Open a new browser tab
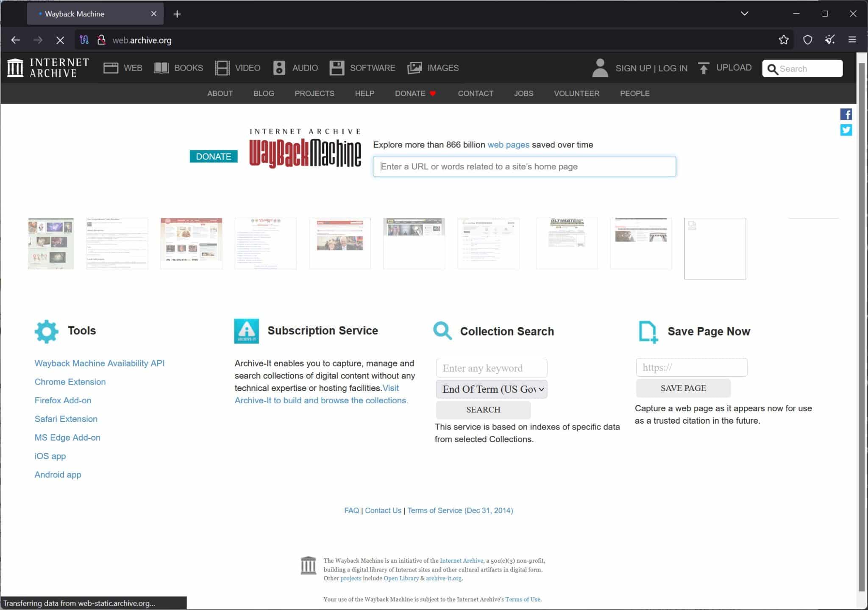This screenshot has width=868, height=610. click(x=177, y=14)
